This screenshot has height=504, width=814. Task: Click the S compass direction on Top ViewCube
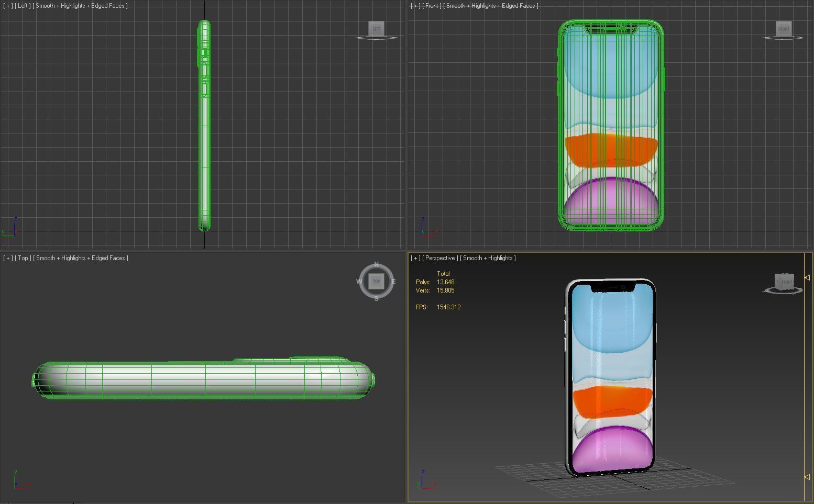click(x=376, y=298)
